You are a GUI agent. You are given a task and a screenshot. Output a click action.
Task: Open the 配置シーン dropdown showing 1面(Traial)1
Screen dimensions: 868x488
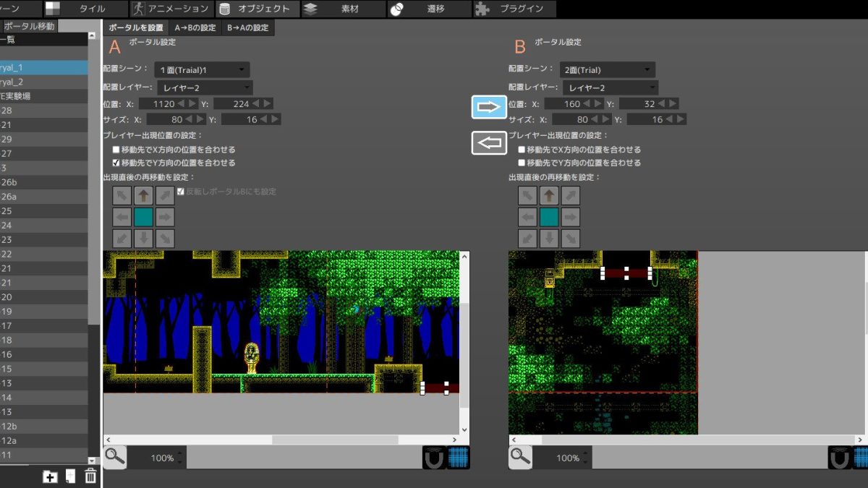tap(201, 70)
